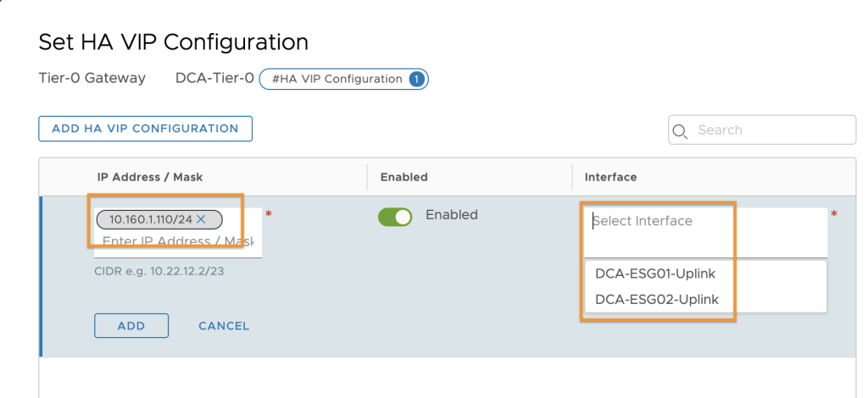Open the Select Interface combo box
Viewport: 868px width, 398px height.
(x=705, y=232)
